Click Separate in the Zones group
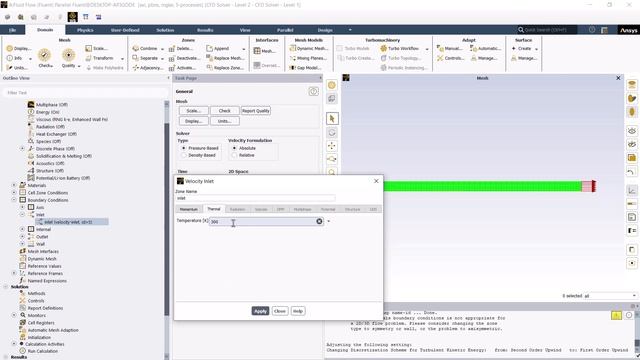 pos(145,58)
